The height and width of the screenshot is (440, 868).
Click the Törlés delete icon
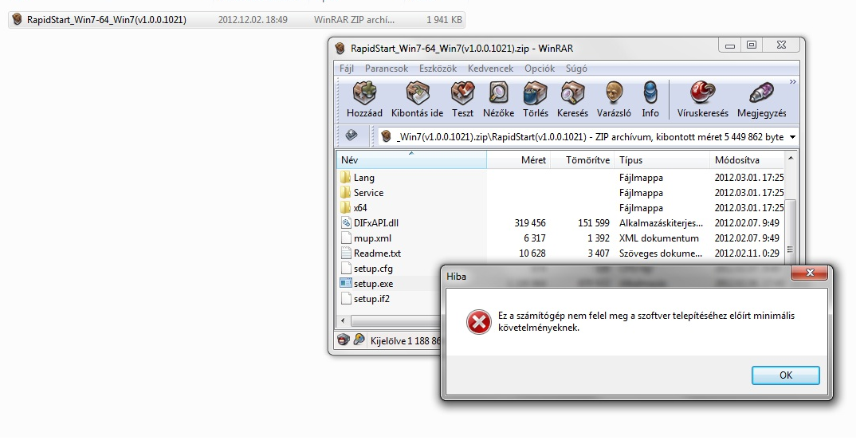pyautogui.click(x=536, y=100)
